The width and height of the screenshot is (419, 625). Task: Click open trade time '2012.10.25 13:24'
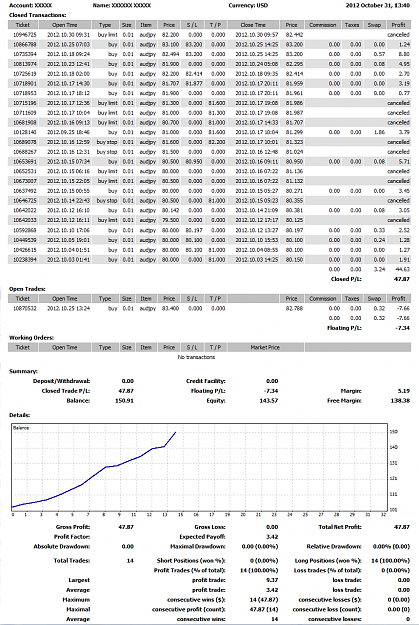coord(69,309)
